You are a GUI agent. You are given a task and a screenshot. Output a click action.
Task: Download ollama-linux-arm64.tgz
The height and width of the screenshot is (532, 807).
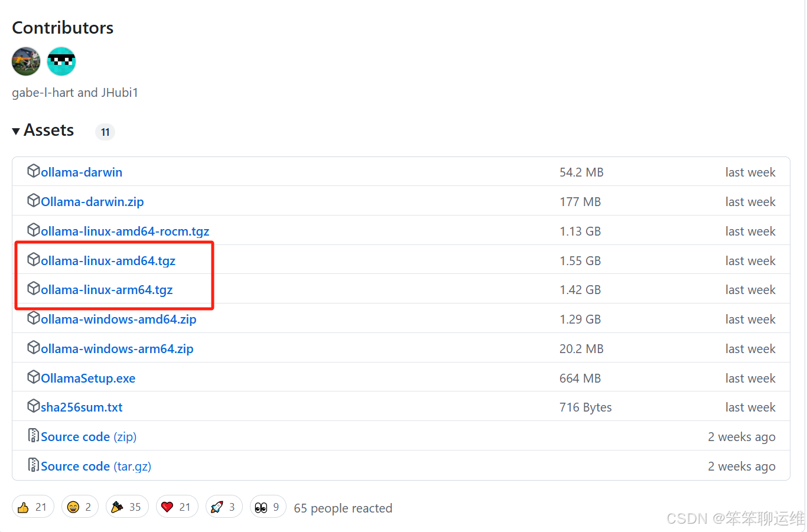click(107, 290)
